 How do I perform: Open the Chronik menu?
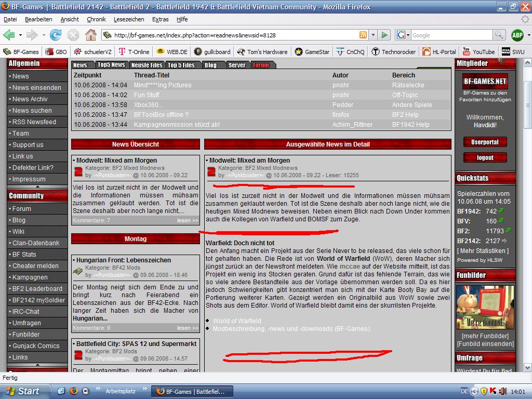pos(96,19)
